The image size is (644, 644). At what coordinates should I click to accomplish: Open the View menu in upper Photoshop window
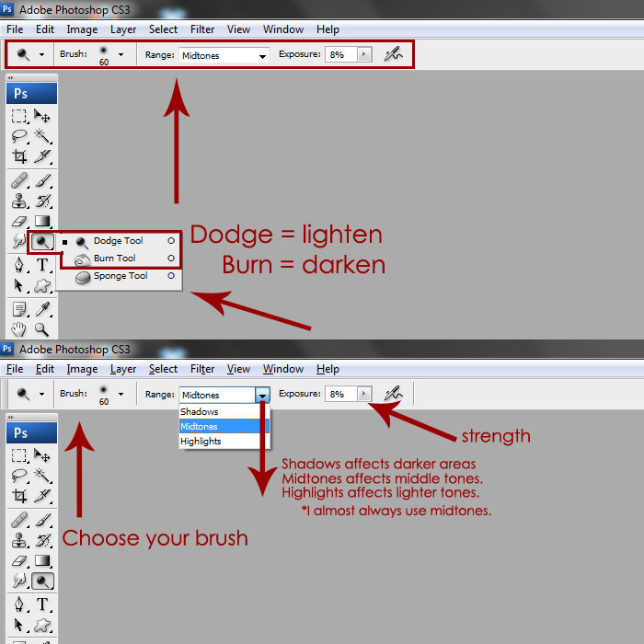[x=238, y=29]
